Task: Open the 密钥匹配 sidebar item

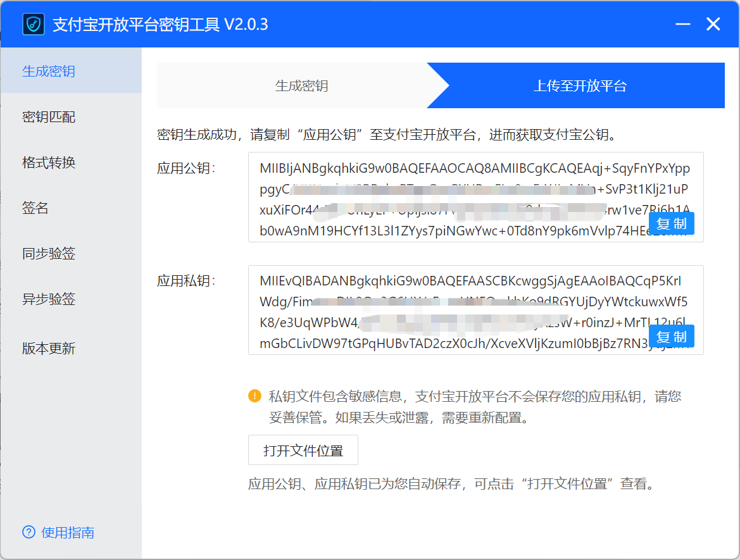Action: click(x=71, y=116)
